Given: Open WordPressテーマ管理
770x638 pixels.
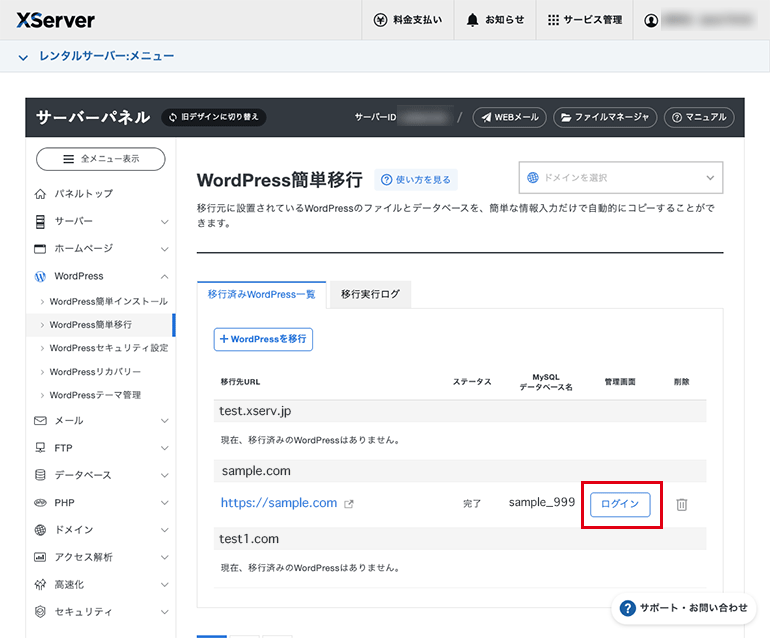Looking at the screenshot, I should click(x=95, y=395).
